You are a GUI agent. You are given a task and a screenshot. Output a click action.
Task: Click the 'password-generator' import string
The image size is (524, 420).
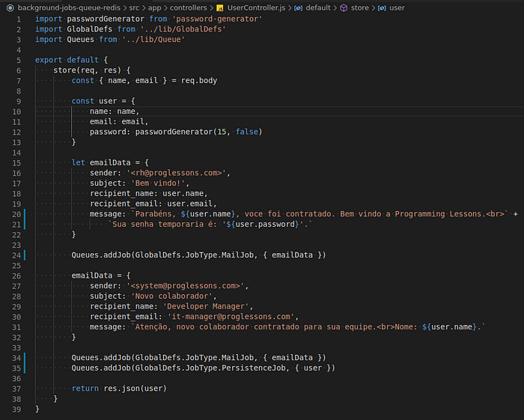point(217,19)
